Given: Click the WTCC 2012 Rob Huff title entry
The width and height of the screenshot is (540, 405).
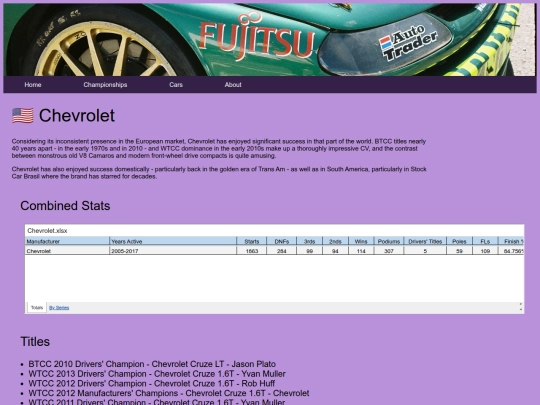Looking at the screenshot, I should 152,383.
